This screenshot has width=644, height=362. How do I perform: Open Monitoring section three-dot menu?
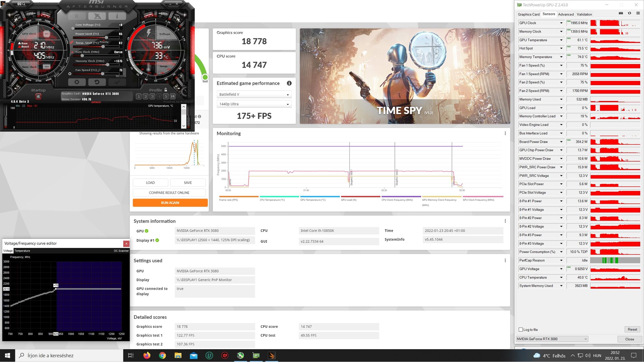(505, 133)
